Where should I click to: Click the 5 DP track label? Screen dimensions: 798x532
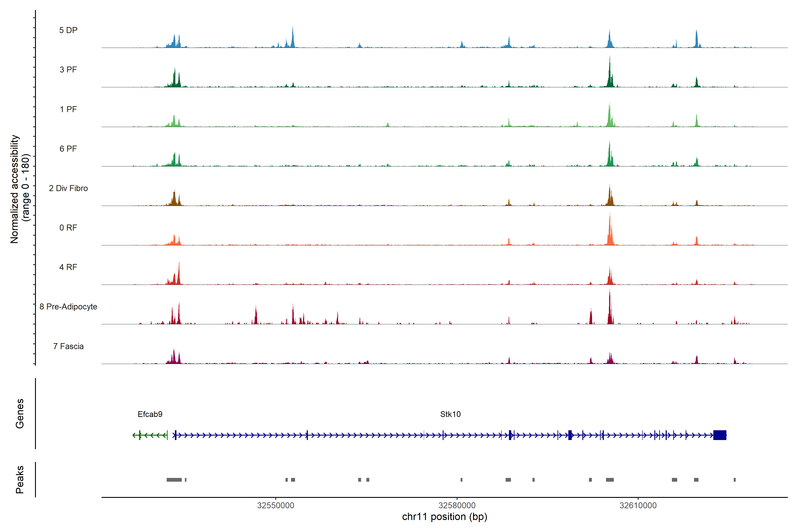tap(68, 30)
